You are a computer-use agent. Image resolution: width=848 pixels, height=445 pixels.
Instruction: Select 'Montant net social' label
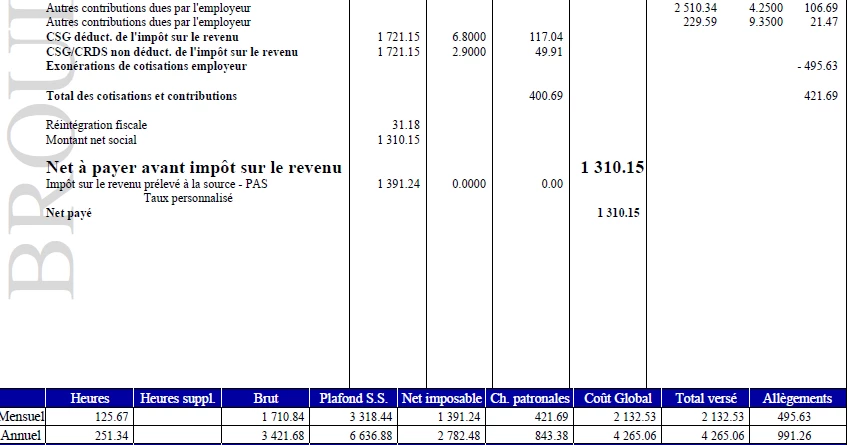(91, 140)
